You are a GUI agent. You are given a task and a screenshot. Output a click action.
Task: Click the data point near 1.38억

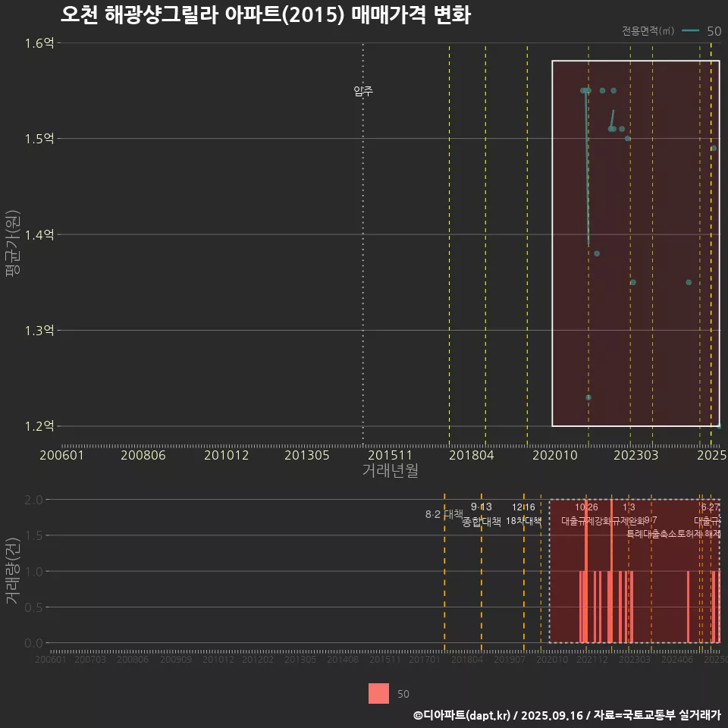[597, 253]
